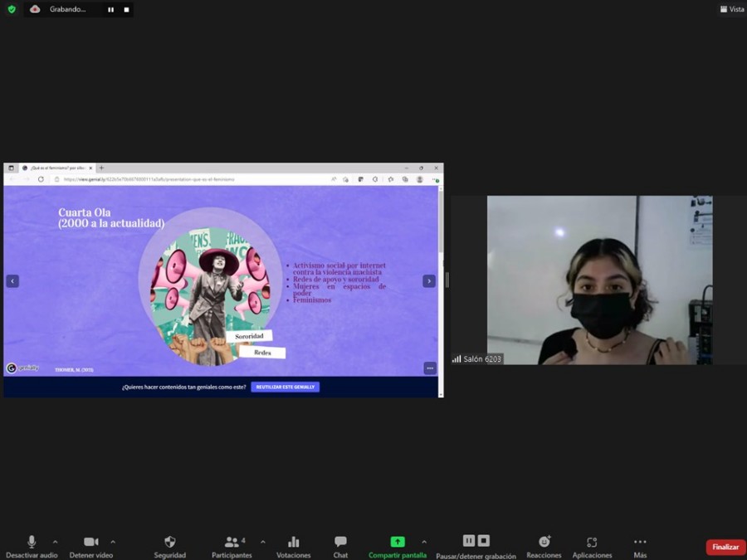747x560 pixels.
Task: Open the Chat panel
Action: [x=340, y=547]
